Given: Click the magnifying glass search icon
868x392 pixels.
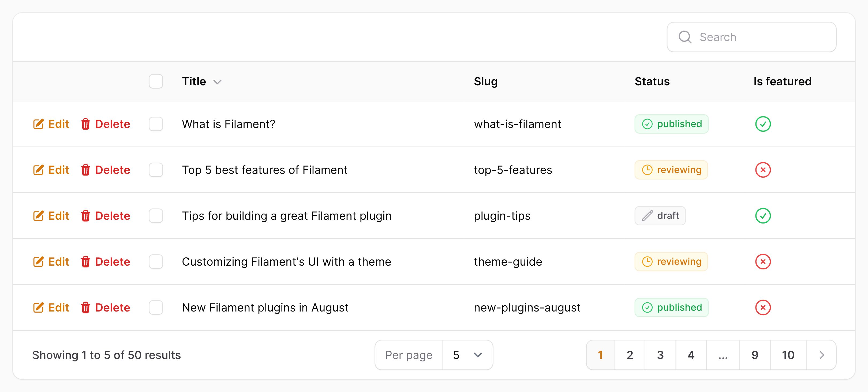Looking at the screenshot, I should 685,37.
